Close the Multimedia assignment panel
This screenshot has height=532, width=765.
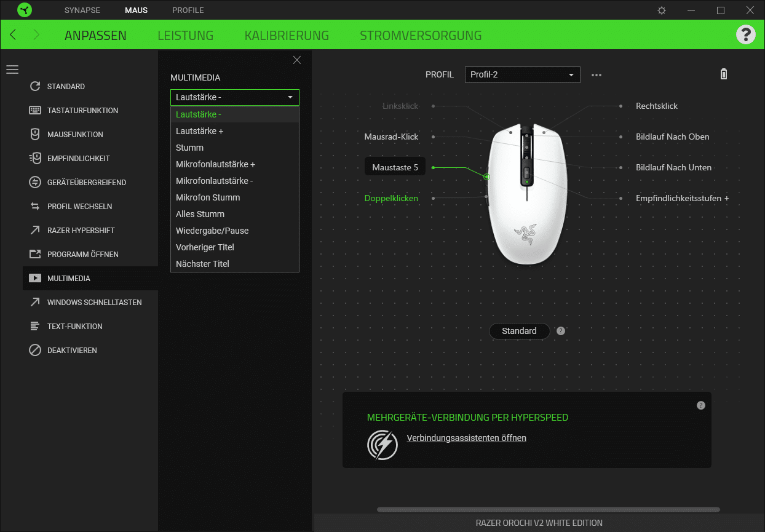pyautogui.click(x=297, y=60)
